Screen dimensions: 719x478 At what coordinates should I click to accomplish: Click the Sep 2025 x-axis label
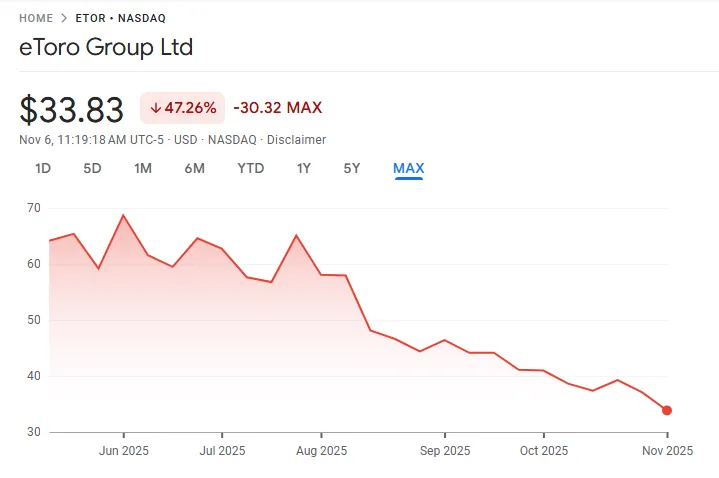tap(444, 451)
